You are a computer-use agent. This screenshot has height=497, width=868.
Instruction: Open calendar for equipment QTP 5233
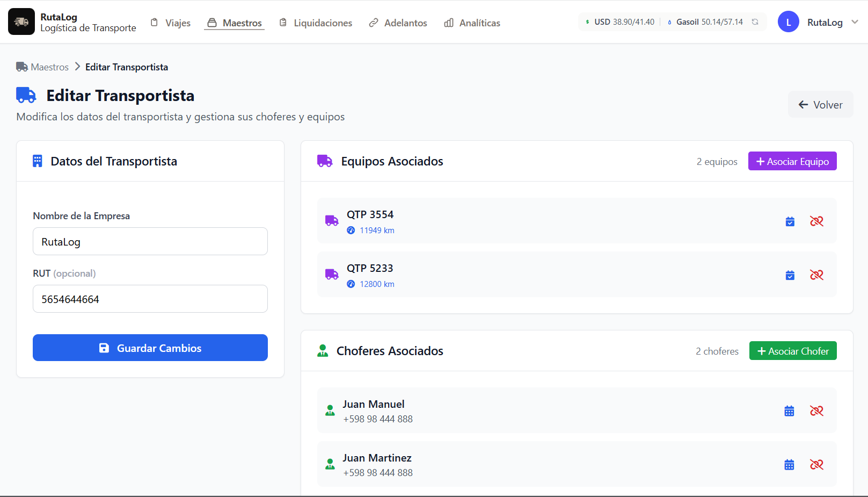coord(790,275)
